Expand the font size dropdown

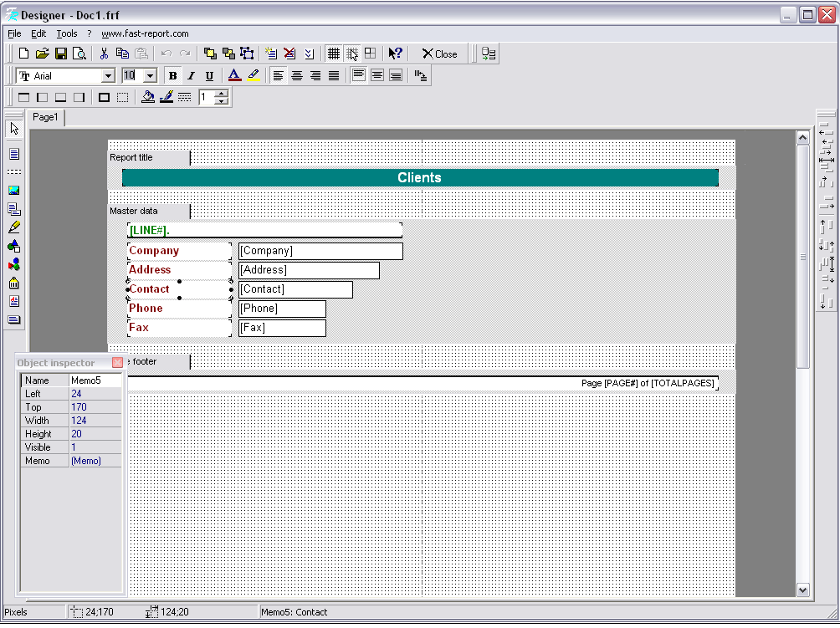[x=150, y=76]
